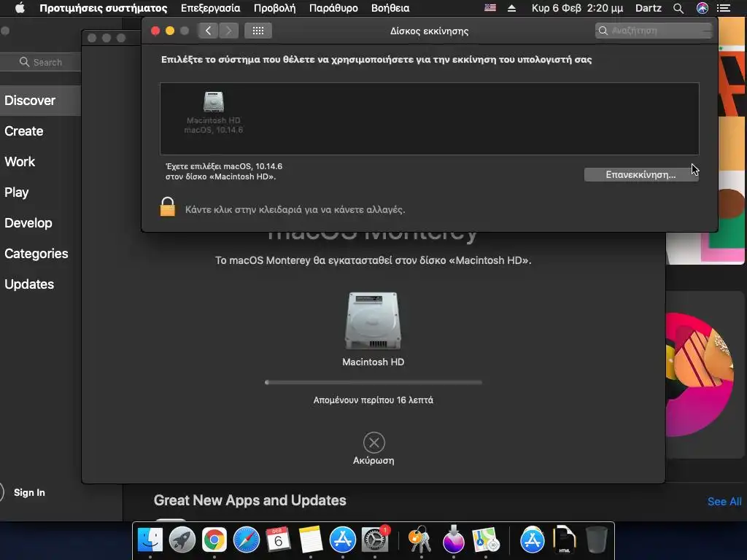Open Siri from the menu bar
747x560 pixels.
coord(703,8)
